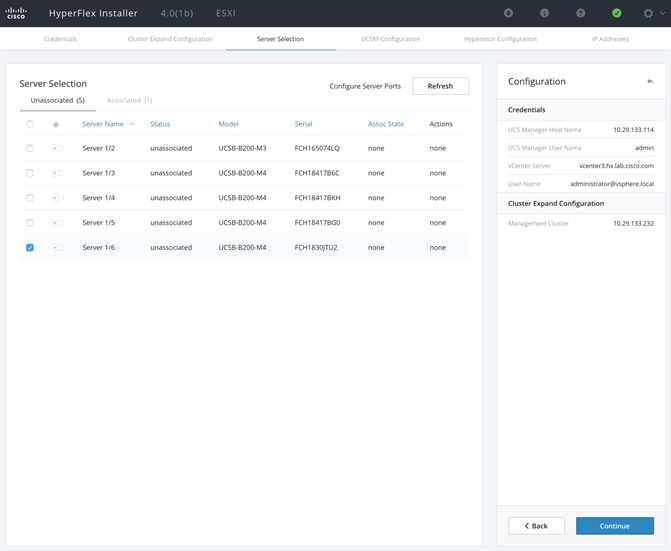Click vcenter3.hx.lab.cisco.com value

[616, 166]
